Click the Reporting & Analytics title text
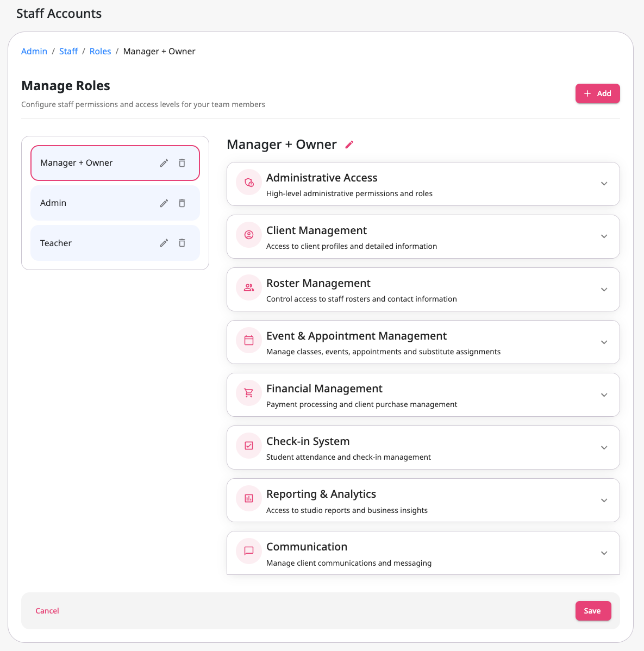 [x=321, y=494]
